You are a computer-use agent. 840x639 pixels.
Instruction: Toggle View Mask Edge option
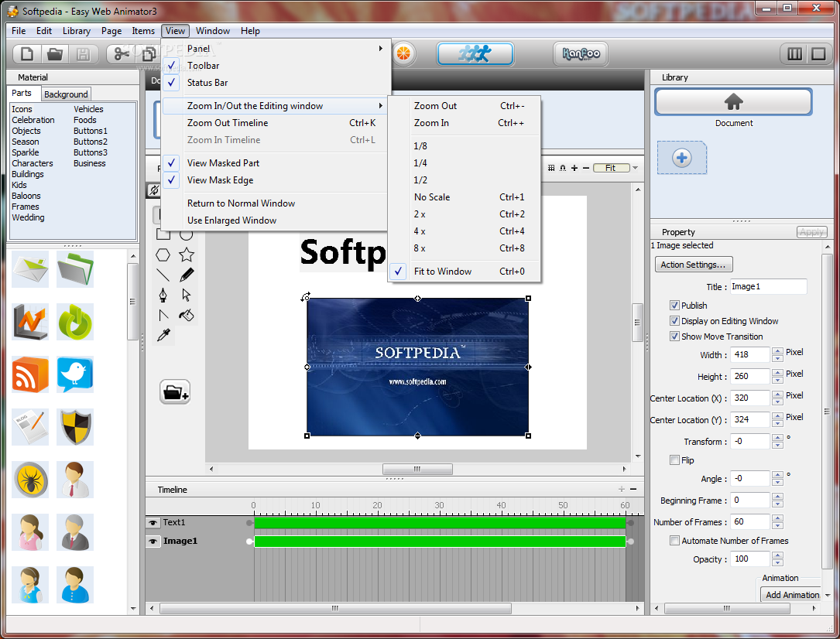coord(275,180)
